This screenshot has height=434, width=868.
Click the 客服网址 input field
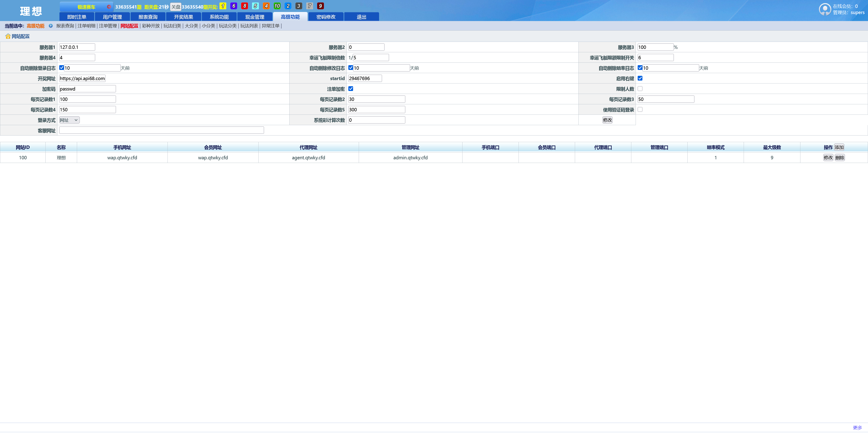[161, 130]
